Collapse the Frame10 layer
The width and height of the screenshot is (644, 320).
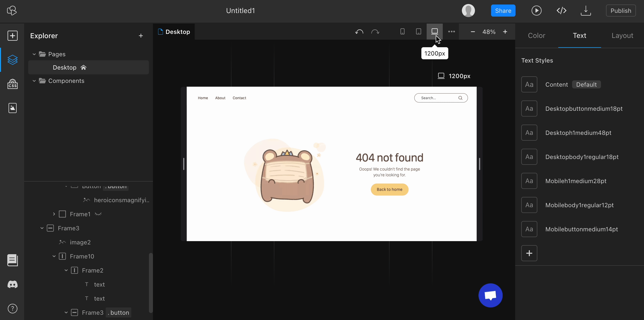pyautogui.click(x=54, y=256)
